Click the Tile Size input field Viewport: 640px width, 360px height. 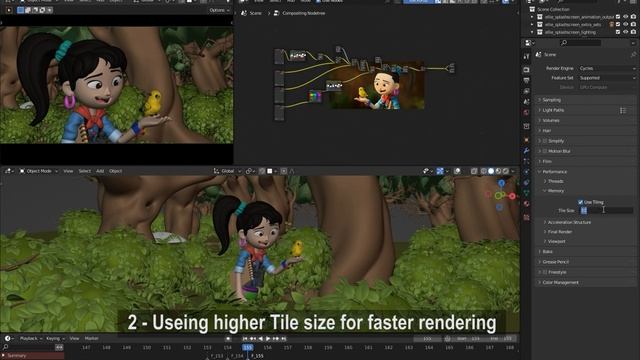(607, 211)
